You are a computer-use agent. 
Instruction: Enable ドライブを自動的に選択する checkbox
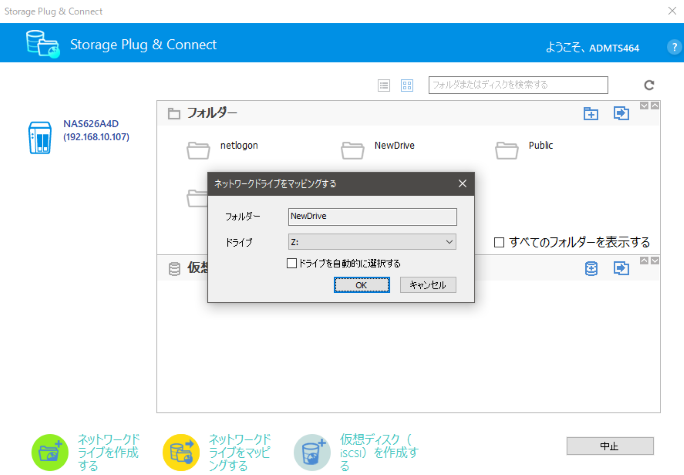click(292, 263)
